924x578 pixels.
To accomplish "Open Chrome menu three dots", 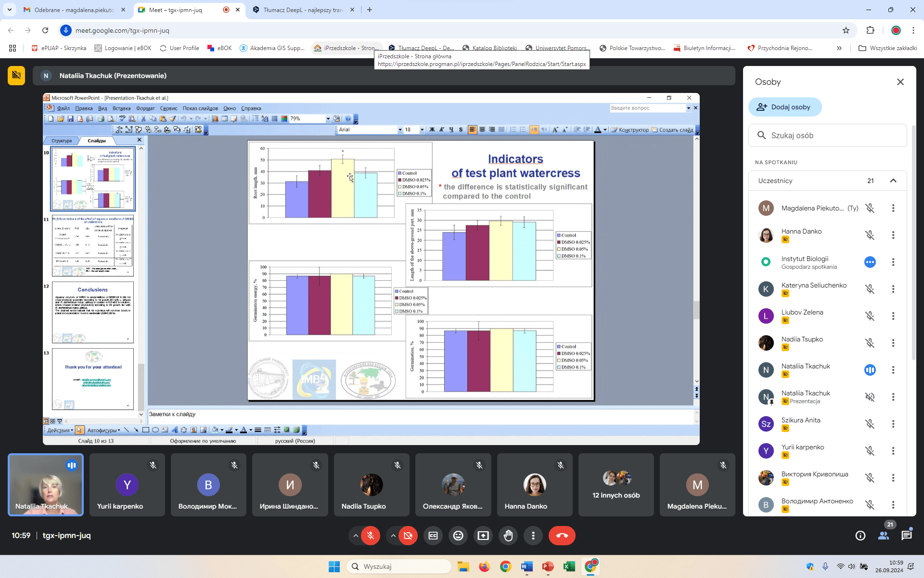I will tap(913, 30).
